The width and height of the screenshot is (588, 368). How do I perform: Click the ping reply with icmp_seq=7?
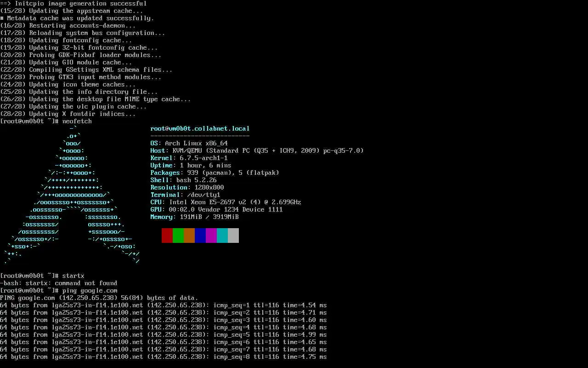[x=164, y=350]
